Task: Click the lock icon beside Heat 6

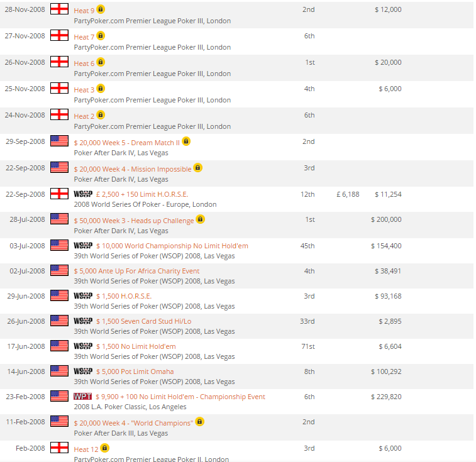Action: click(x=101, y=62)
